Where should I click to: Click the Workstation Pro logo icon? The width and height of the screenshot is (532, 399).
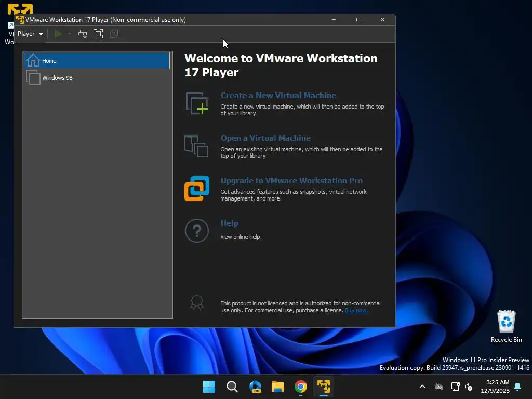(197, 189)
